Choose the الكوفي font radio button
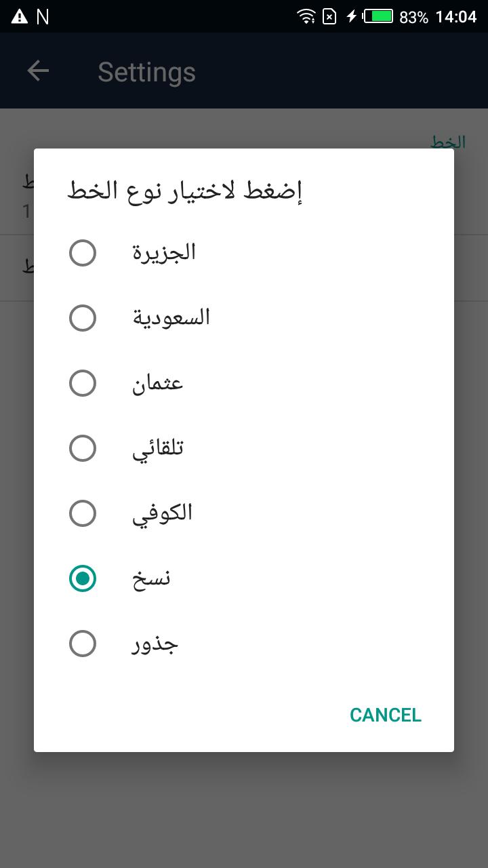 [x=83, y=513]
